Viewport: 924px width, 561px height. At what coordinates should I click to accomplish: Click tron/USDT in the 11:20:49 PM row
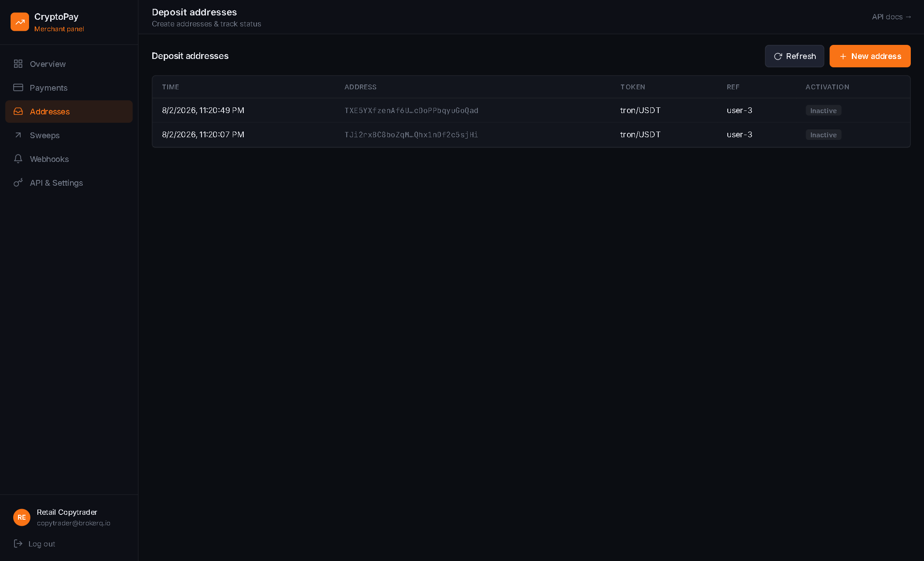(x=640, y=110)
